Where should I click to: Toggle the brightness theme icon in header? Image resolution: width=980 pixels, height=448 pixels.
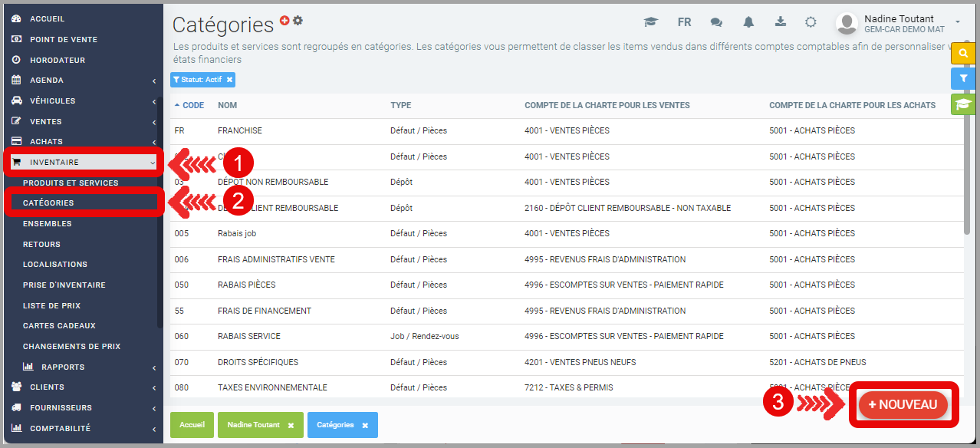coord(811,22)
